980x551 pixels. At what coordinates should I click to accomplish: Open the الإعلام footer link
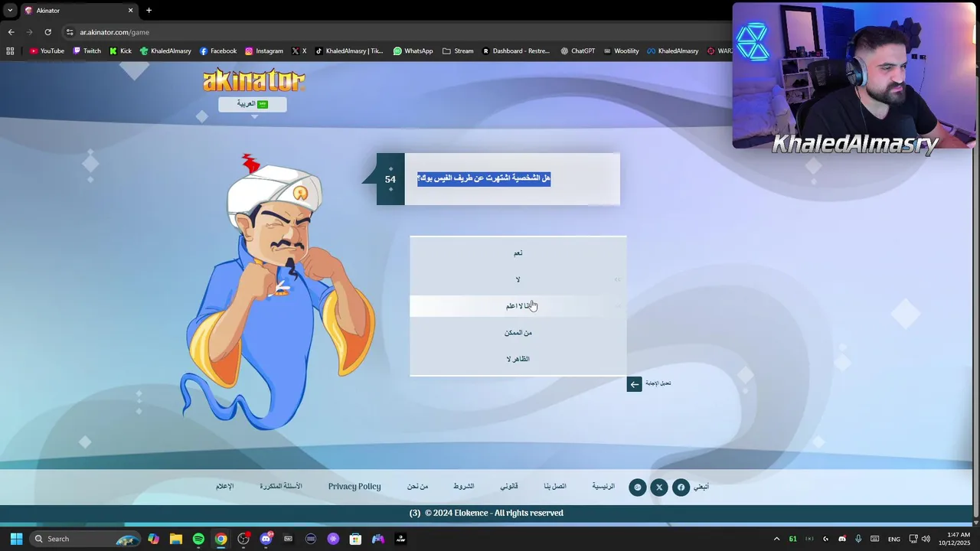224,487
